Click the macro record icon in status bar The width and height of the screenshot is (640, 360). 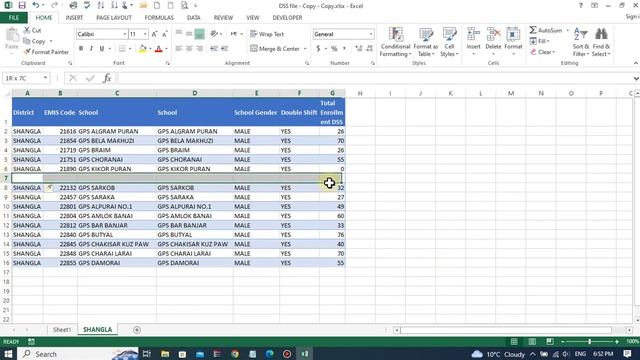(x=31, y=342)
